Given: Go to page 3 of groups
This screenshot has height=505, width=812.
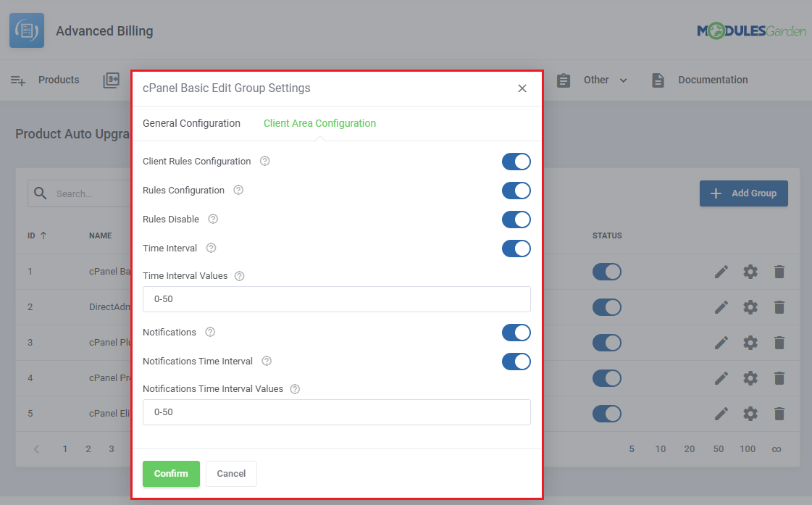Looking at the screenshot, I should coord(112,449).
